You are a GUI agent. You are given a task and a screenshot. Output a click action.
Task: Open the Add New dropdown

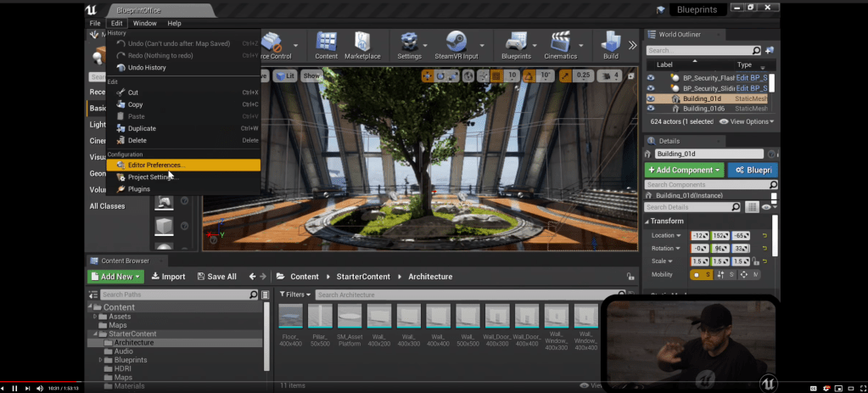coord(115,277)
